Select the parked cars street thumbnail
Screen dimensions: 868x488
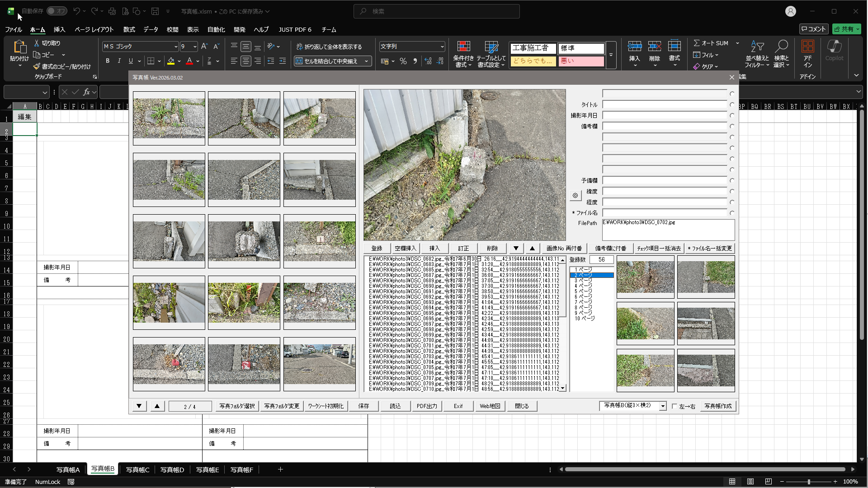pos(319,364)
